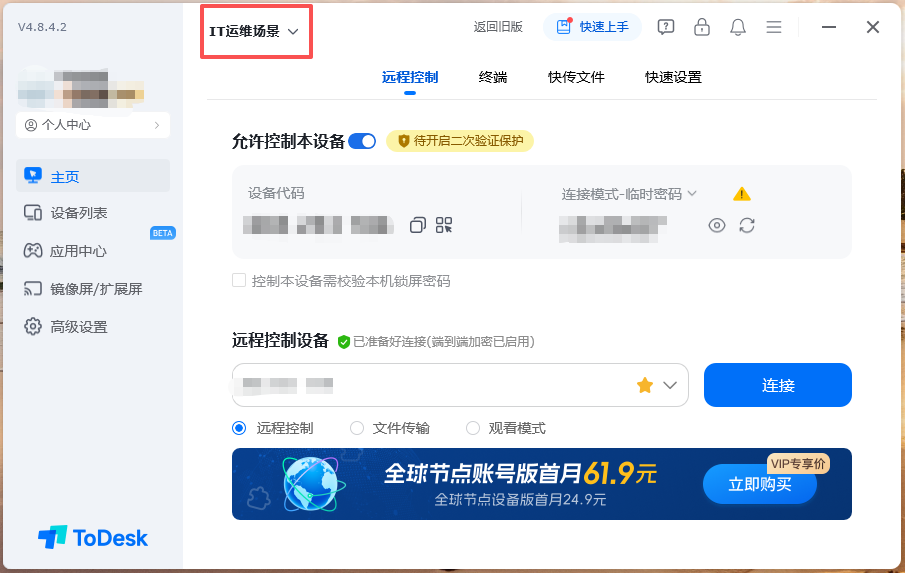The image size is (905, 573).
Task: Show the device code QR code icon
Action: (x=444, y=225)
